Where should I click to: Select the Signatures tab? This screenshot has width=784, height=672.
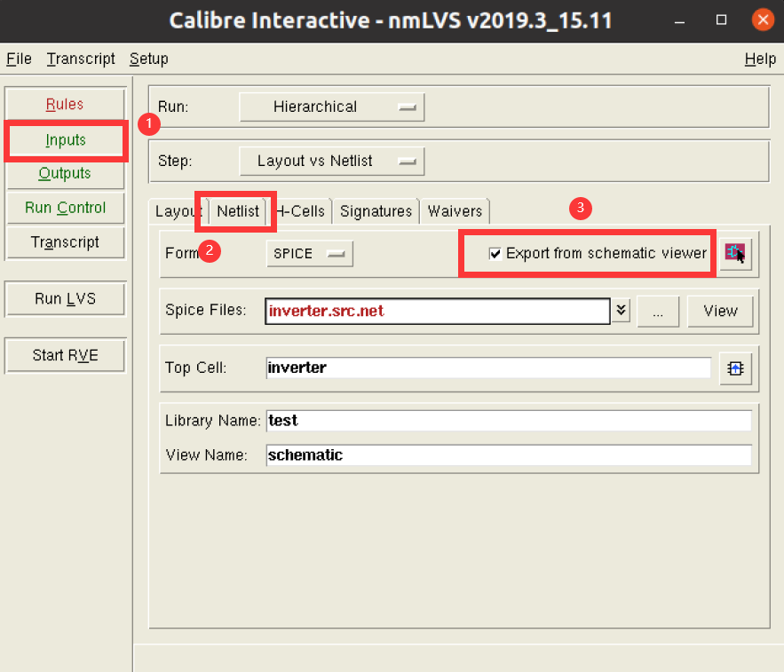[x=376, y=211]
